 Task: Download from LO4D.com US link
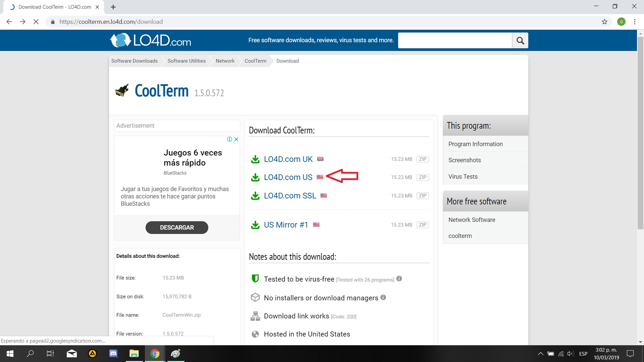[288, 177]
